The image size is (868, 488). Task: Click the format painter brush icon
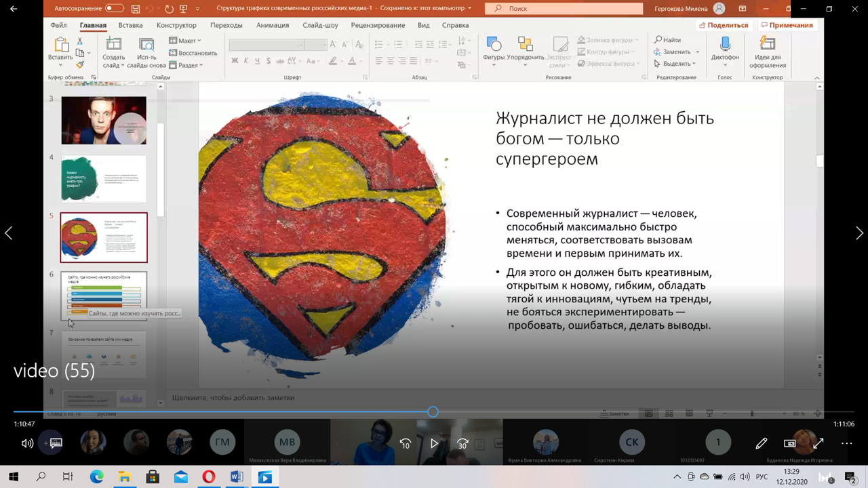tap(80, 64)
